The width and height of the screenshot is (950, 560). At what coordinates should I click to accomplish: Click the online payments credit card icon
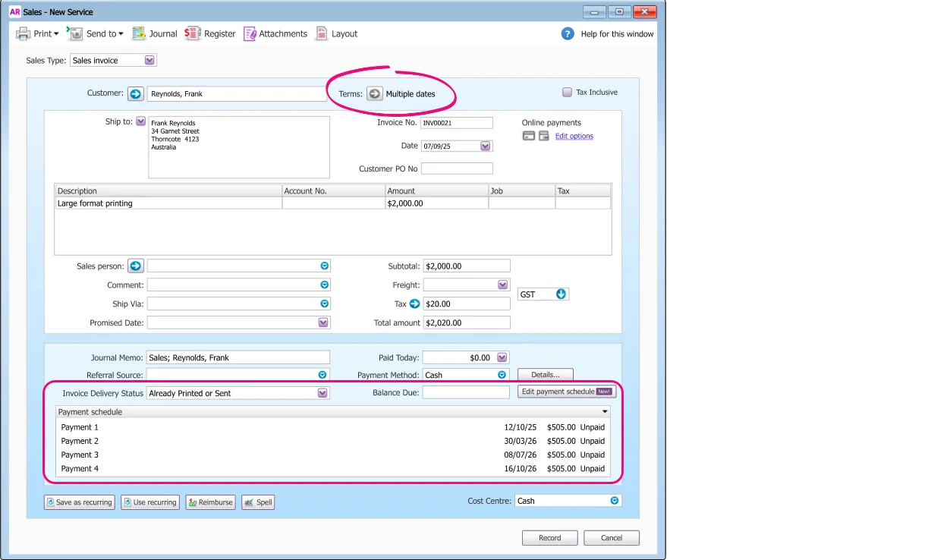(529, 136)
